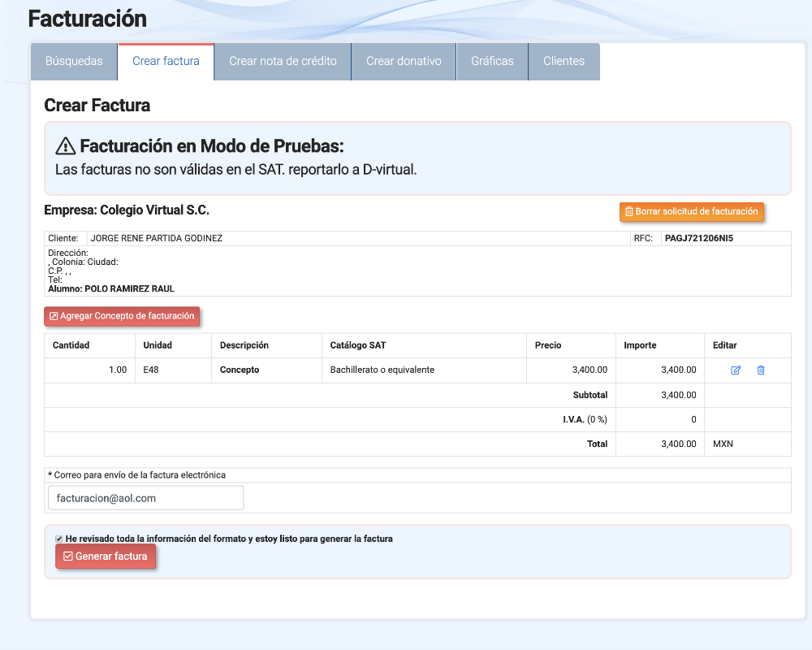The height and width of the screenshot is (650, 812).
Task: Open the Clientes tab
Action: click(564, 61)
